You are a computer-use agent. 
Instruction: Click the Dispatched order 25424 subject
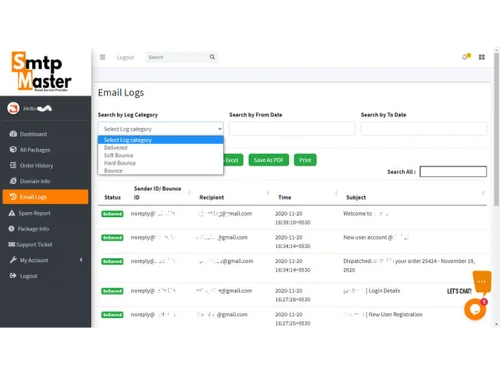click(x=409, y=265)
